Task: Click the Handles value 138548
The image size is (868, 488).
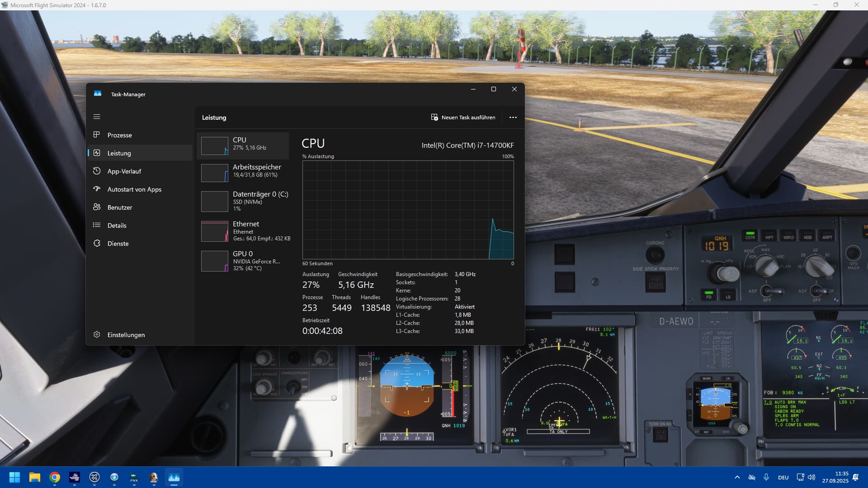Action: [375, 308]
